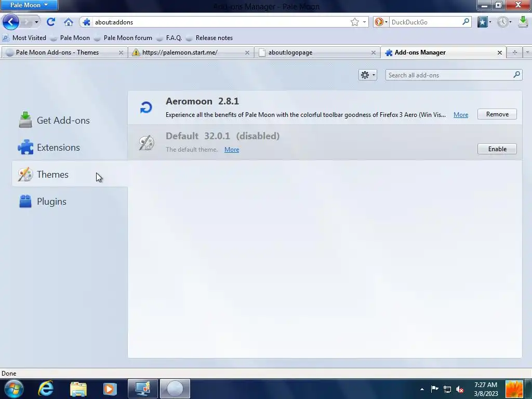Click the Action Center flag tray icon

(435, 389)
